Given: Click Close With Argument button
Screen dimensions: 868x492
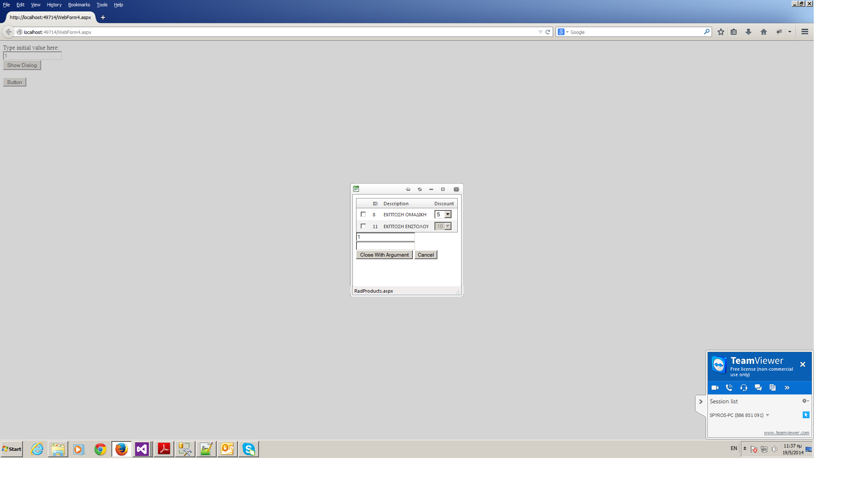Looking at the screenshot, I should point(384,255).
